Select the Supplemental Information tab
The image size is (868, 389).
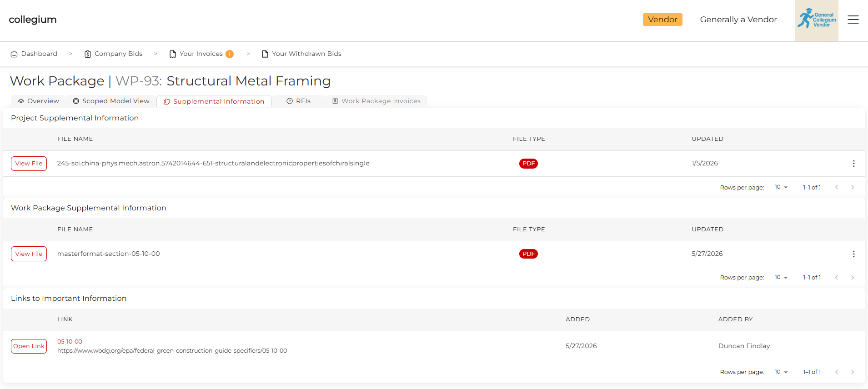(214, 101)
